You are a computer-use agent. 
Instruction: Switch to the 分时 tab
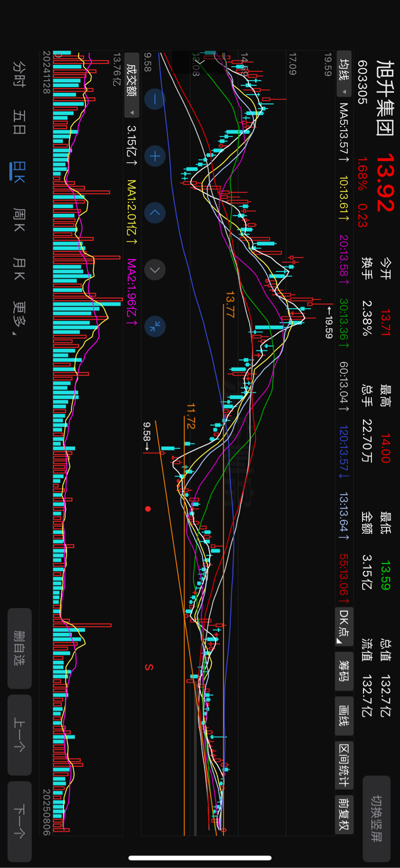pos(19,74)
